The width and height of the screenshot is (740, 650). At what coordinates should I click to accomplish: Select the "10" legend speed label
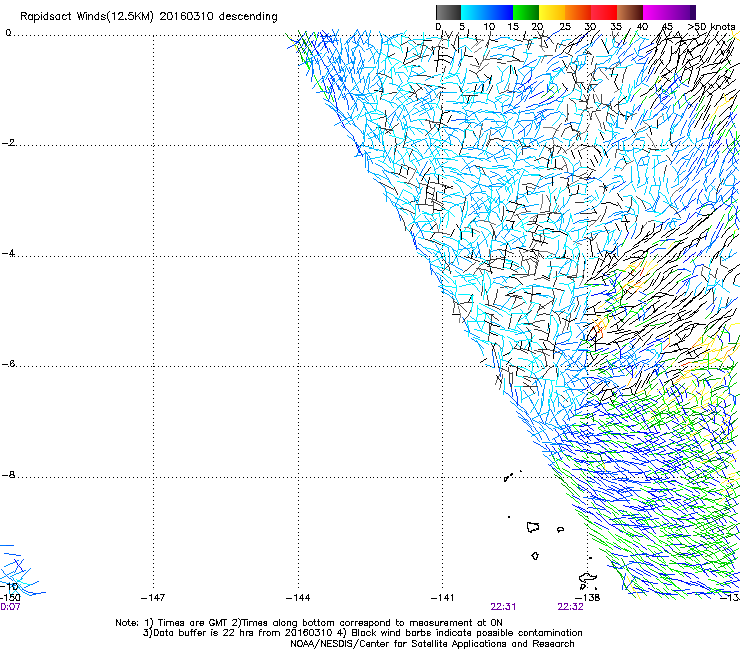(489, 27)
